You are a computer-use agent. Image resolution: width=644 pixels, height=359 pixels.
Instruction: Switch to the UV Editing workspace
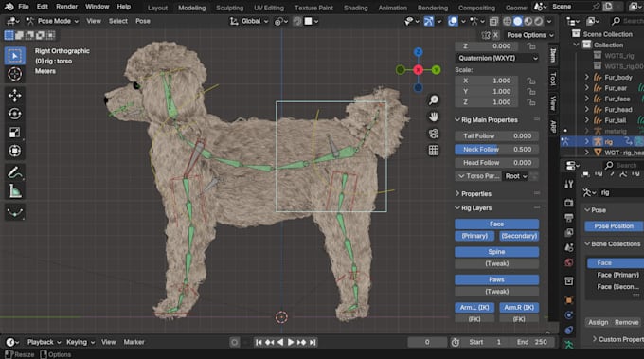point(269,8)
